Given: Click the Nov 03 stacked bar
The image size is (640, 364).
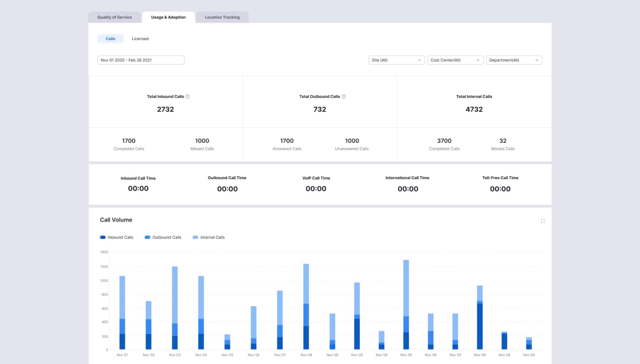Looking at the screenshot, I should [175, 307].
